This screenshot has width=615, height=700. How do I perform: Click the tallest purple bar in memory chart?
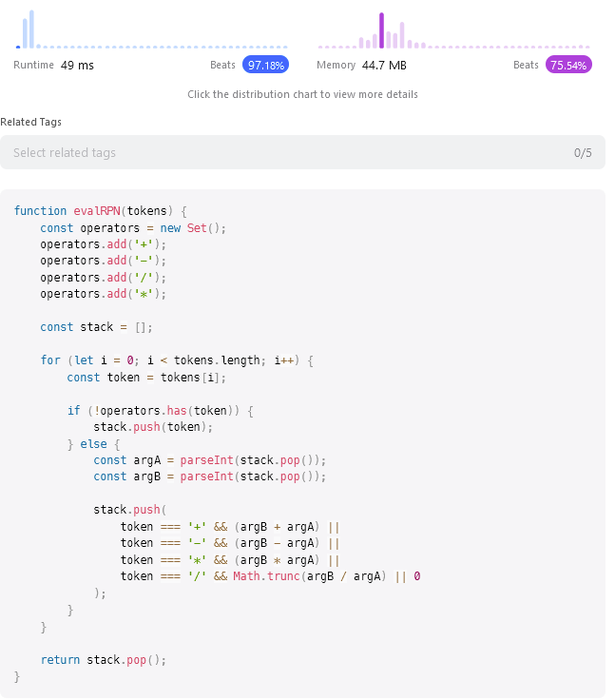381,30
